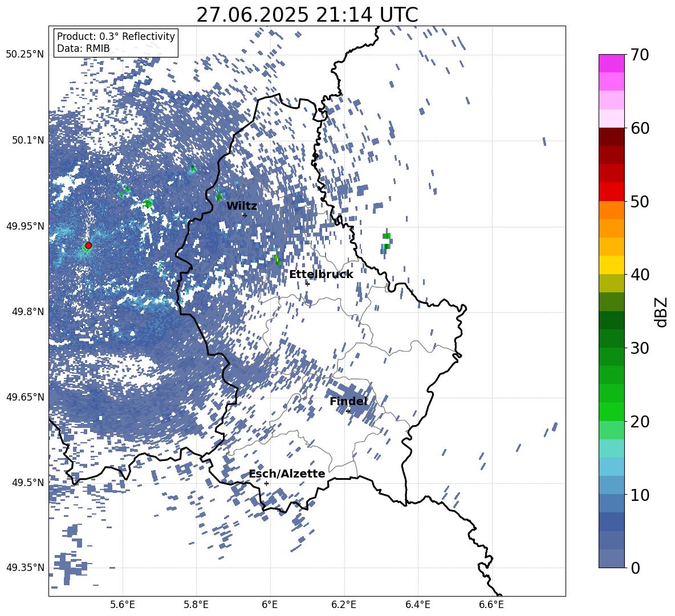Image resolution: width=675 pixels, height=616 pixels.
Task: Click the 50 tick on colorbar
Action: pyautogui.click(x=640, y=201)
